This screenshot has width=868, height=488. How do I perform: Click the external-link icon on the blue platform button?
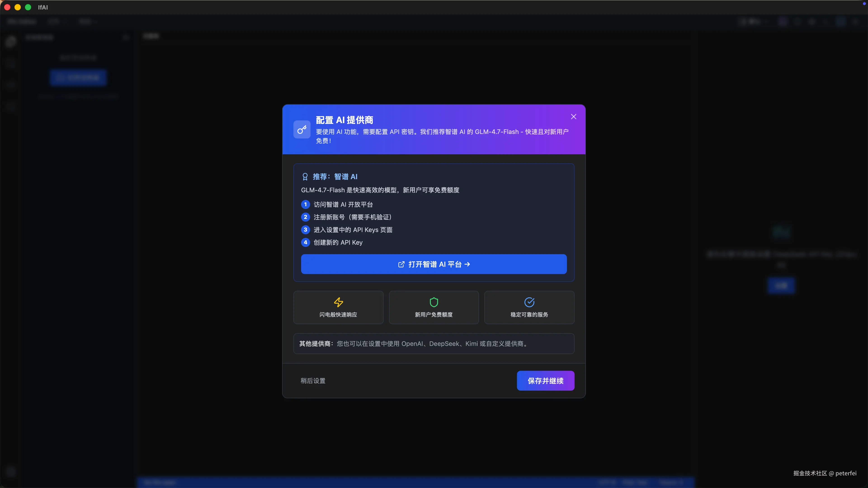click(x=401, y=264)
